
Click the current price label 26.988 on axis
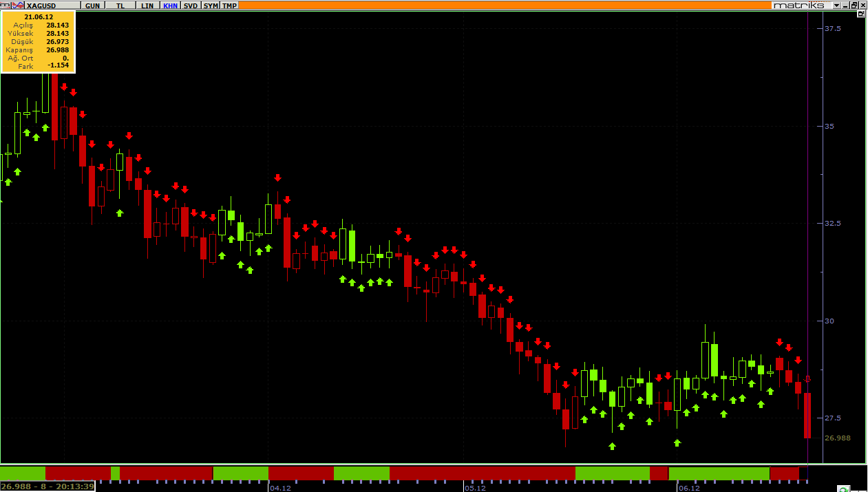[837, 438]
